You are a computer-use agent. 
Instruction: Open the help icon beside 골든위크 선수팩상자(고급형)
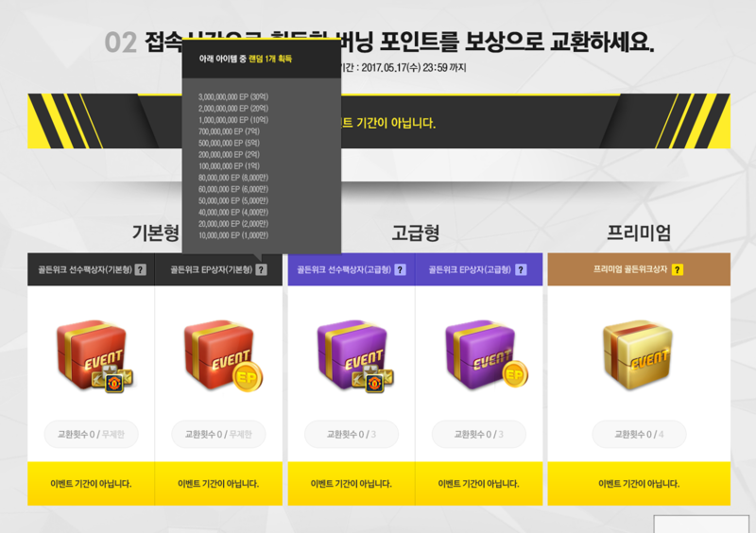(x=400, y=269)
